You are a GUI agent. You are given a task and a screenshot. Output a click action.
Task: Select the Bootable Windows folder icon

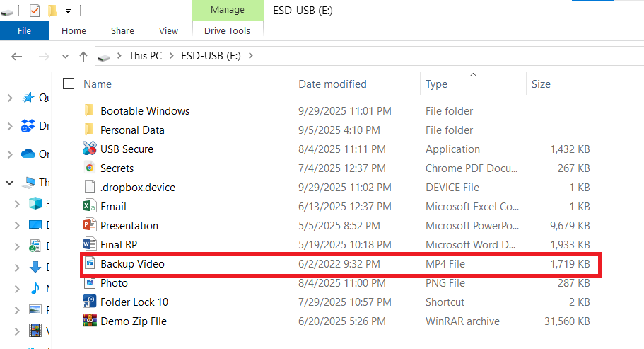88,110
